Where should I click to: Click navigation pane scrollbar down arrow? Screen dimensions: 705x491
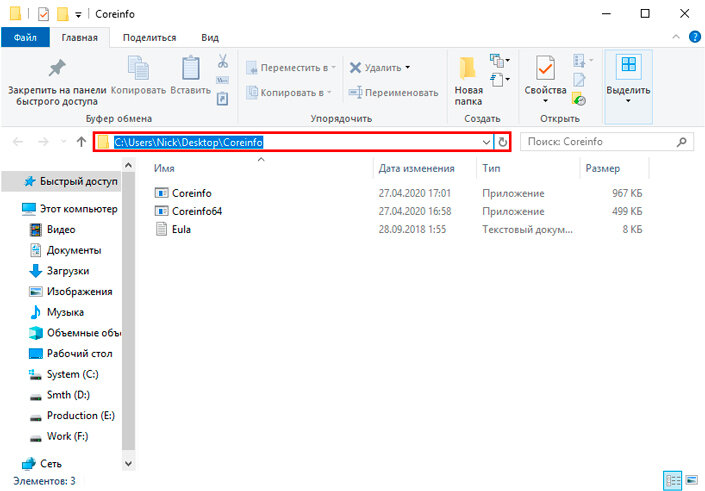tap(129, 464)
